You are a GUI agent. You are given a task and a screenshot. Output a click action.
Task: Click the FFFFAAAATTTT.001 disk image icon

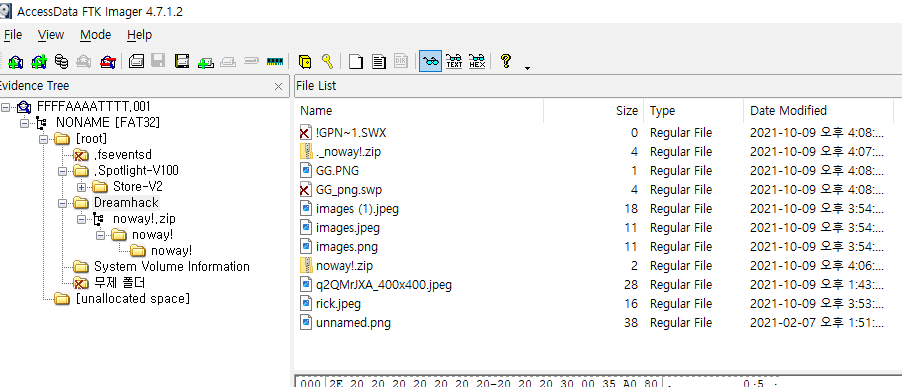click(x=24, y=106)
